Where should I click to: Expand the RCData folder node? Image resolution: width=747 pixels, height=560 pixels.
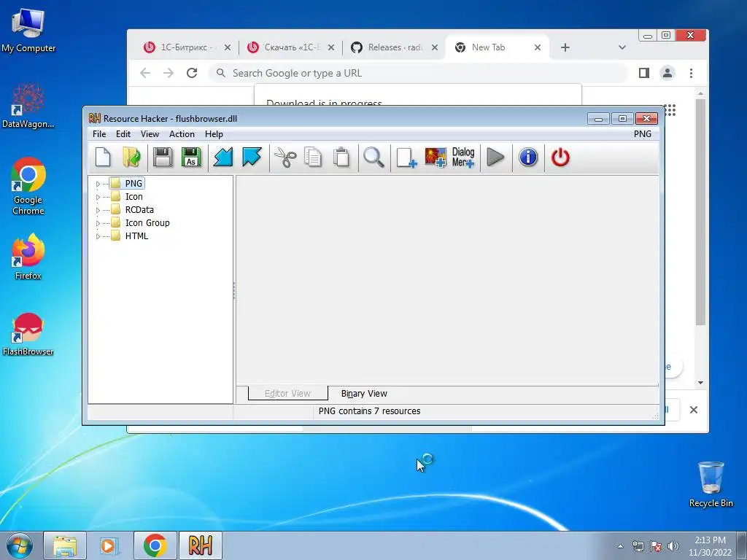pyautogui.click(x=98, y=210)
